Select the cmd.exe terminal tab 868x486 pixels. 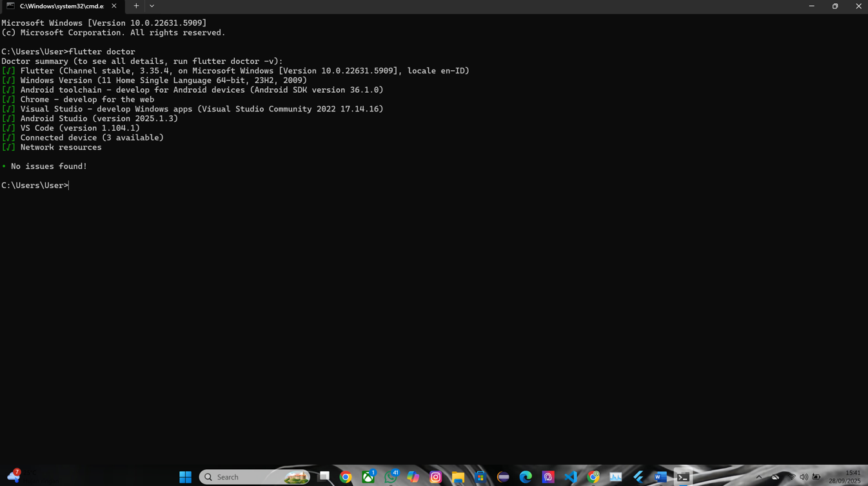click(61, 6)
